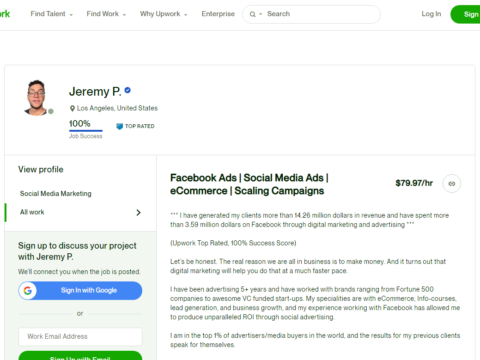Click the search magnifier icon
This screenshot has height=360, width=480.
[x=253, y=14]
